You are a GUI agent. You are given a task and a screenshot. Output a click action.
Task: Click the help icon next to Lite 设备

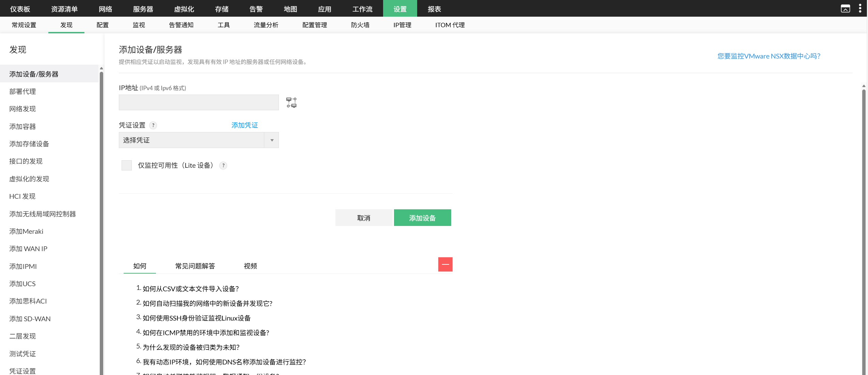[x=223, y=165]
